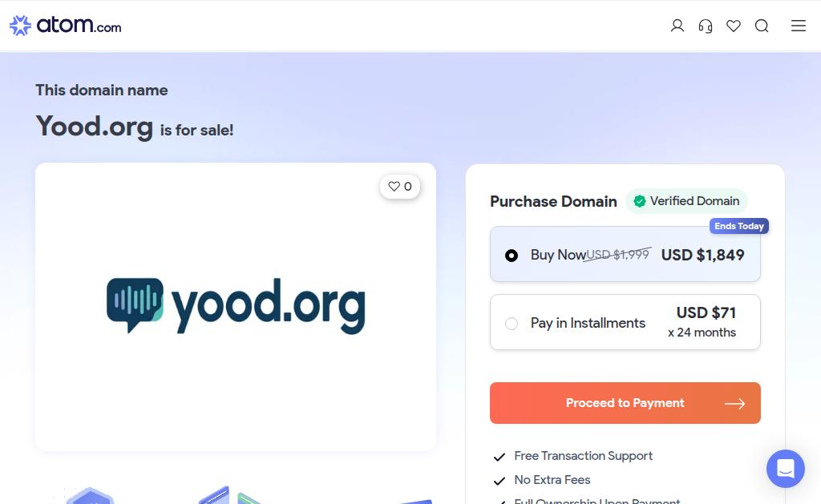Open the user account icon
The width and height of the screenshot is (821, 504).
[x=677, y=26]
